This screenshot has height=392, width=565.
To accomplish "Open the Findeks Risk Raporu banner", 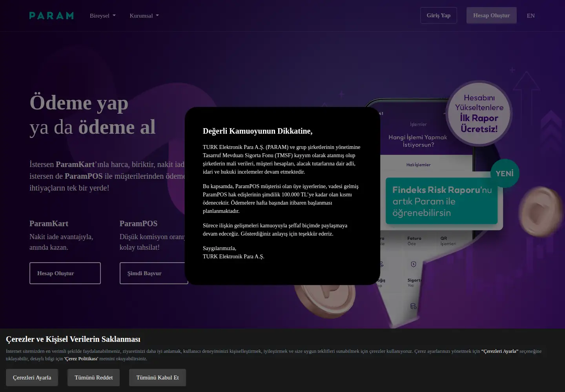I will 442,201.
